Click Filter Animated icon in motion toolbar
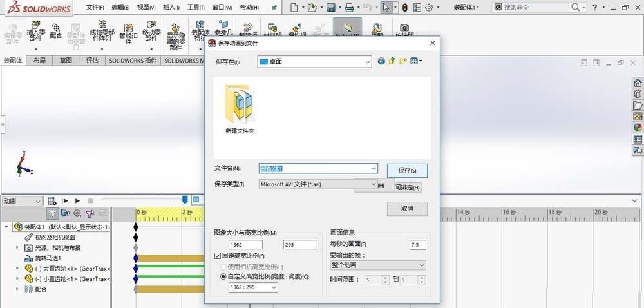644x308 pixels. (65, 213)
